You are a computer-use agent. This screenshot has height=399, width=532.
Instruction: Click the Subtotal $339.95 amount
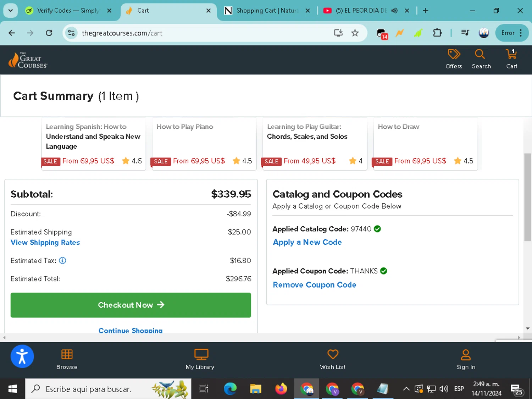(x=231, y=194)
